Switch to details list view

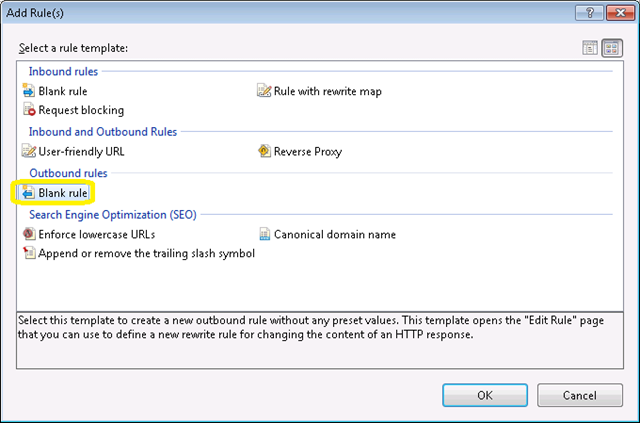coord(589,48)
